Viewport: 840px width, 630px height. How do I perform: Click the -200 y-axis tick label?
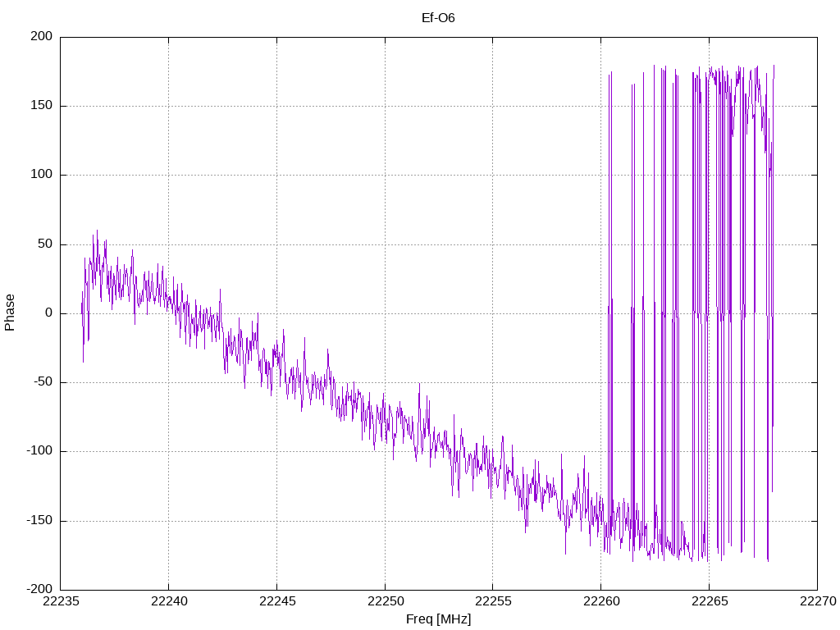coord(39,590)
